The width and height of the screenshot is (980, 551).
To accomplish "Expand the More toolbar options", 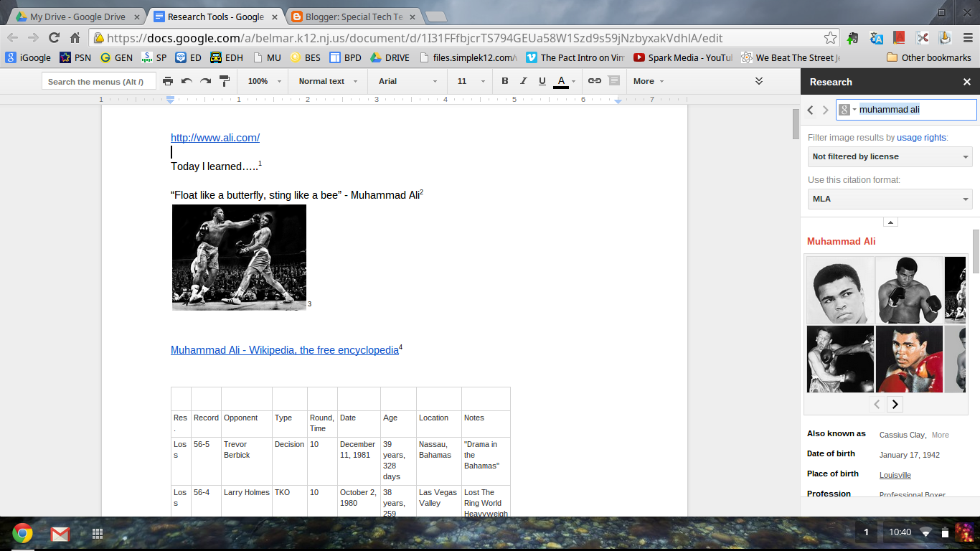I will click(x=649, y=81).
